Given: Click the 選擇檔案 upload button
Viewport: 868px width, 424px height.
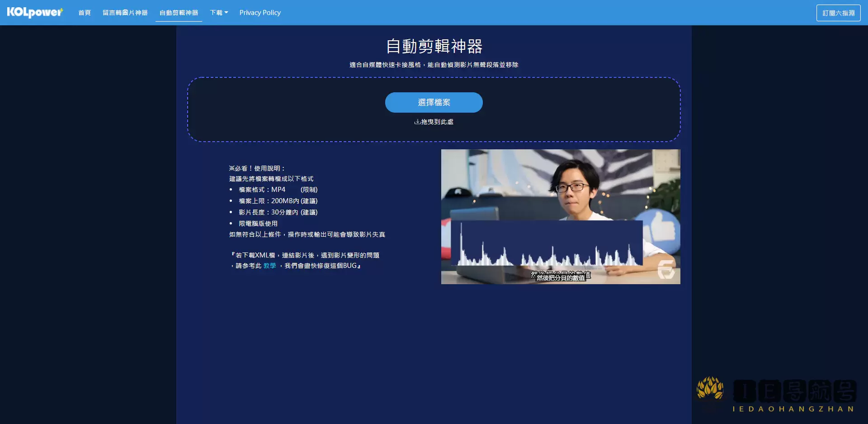Looking at the screenshot, I should tap(434, 102).
